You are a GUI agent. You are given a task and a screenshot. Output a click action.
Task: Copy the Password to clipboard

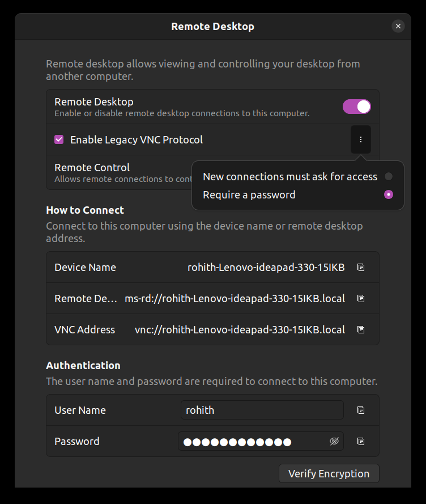[x=361, y=441]
